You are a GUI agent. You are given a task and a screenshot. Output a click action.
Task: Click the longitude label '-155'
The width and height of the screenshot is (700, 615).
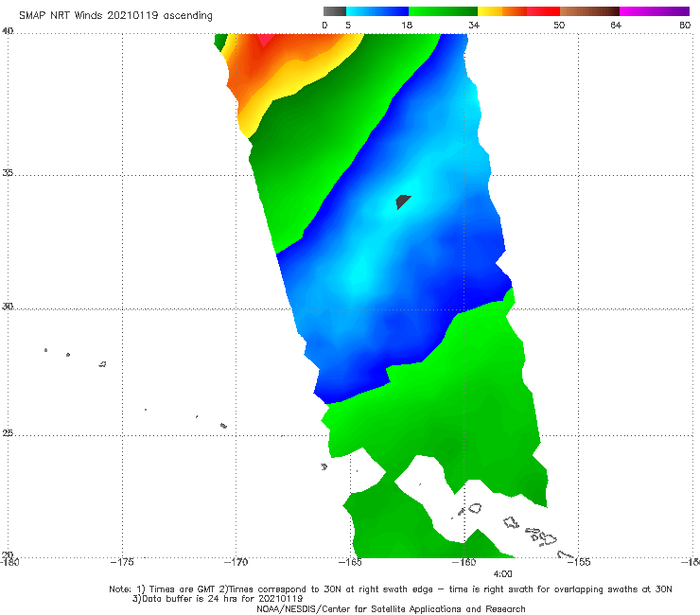coord(579,562)
